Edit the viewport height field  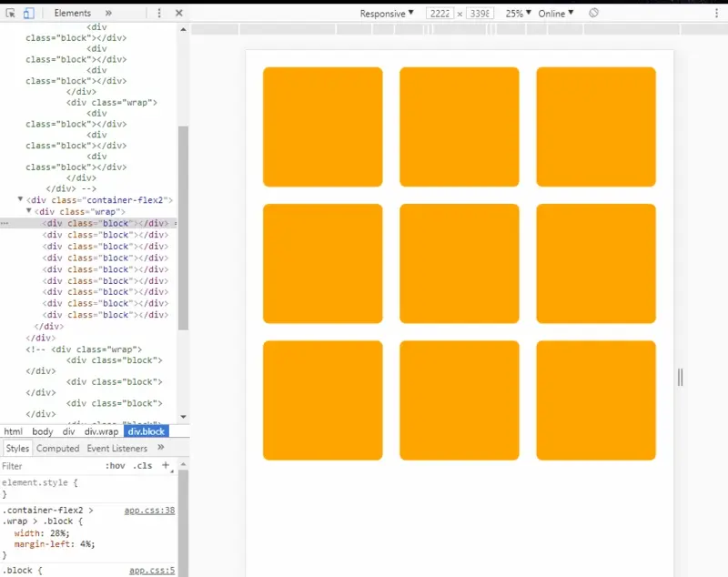click(x=480, y=14)
